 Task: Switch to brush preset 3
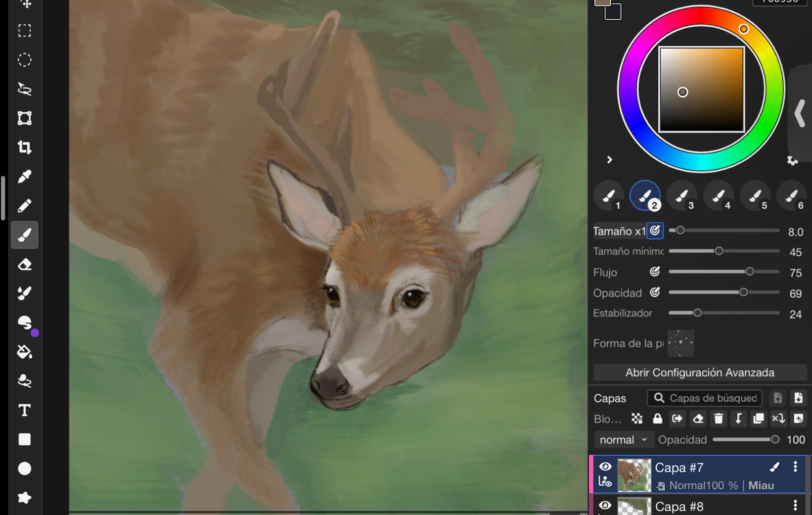(x=682, y=196)
